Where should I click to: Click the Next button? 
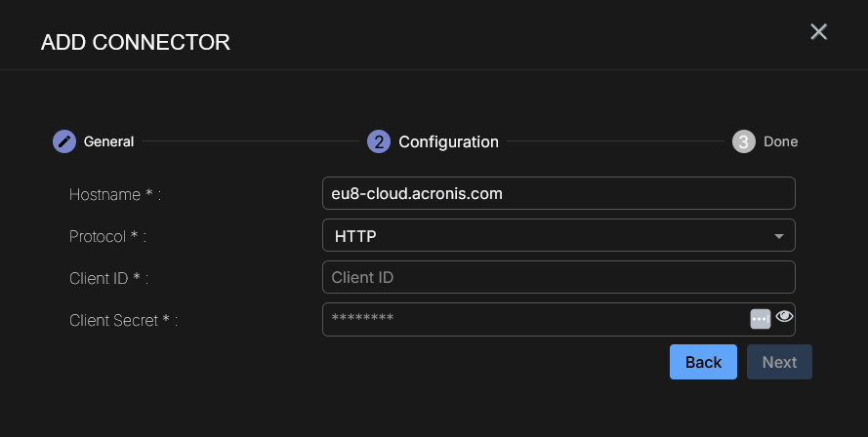pyautogui.click(x=779, y=362)
